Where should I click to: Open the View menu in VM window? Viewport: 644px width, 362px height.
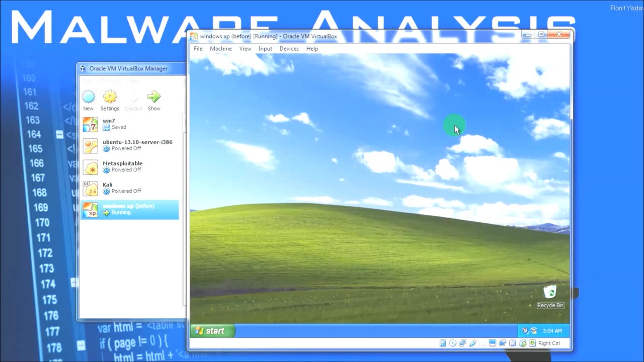[245, 49]
